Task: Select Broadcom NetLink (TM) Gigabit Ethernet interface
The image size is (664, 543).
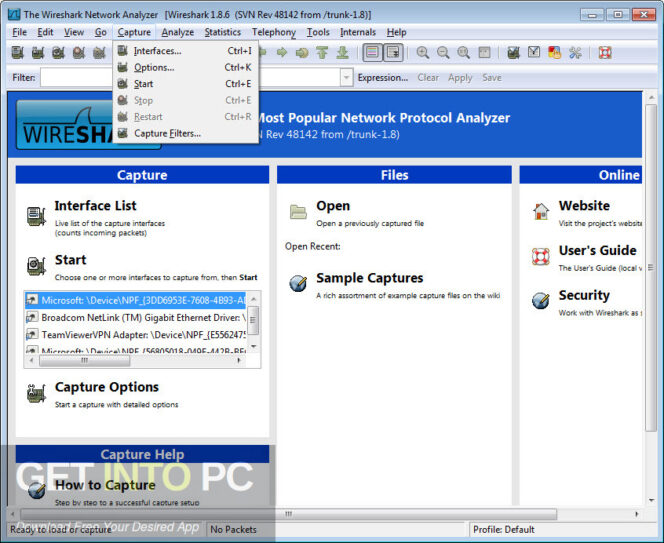Action: (136, 318)
